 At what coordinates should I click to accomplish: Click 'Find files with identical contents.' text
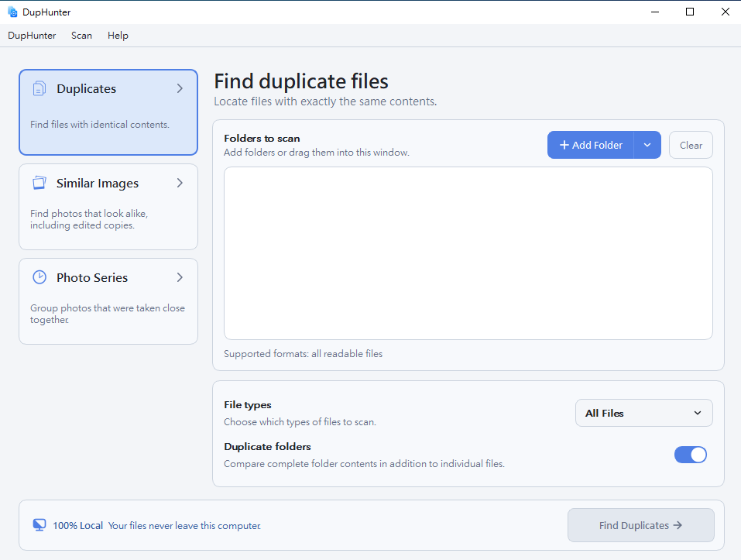click(100, 124)
